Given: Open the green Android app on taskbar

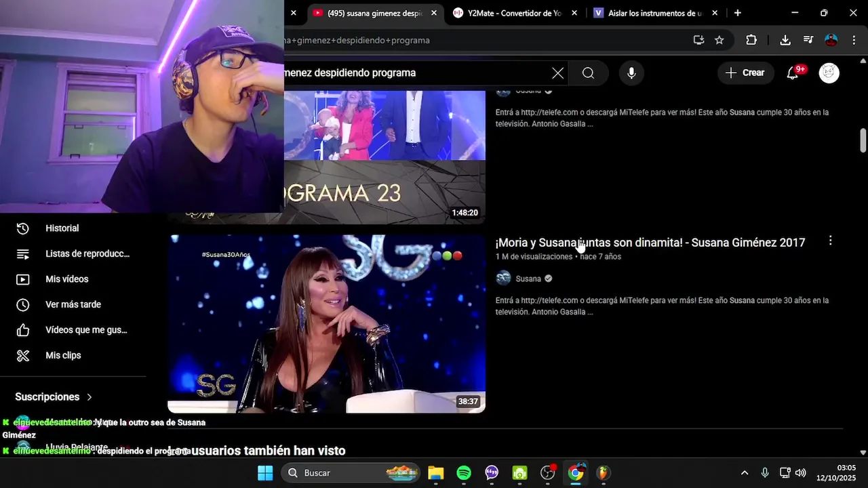Looking at the screenshot, I should (519, 472).
